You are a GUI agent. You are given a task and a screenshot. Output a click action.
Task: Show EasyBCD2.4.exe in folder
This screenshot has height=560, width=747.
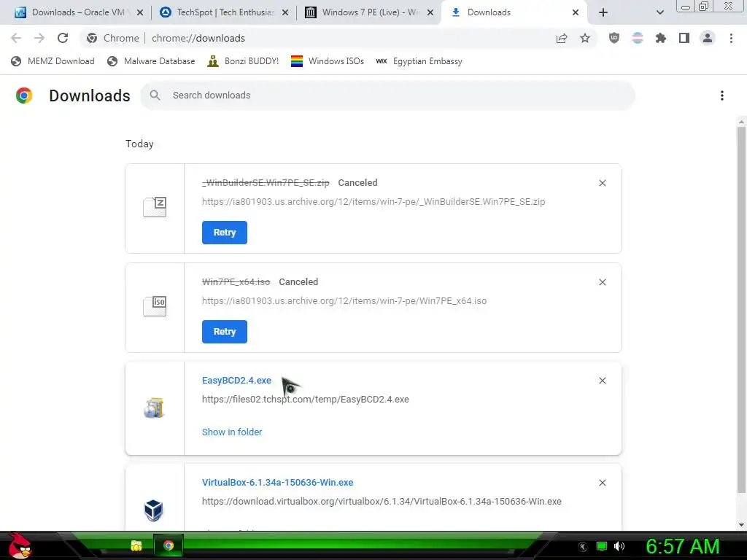232,432
